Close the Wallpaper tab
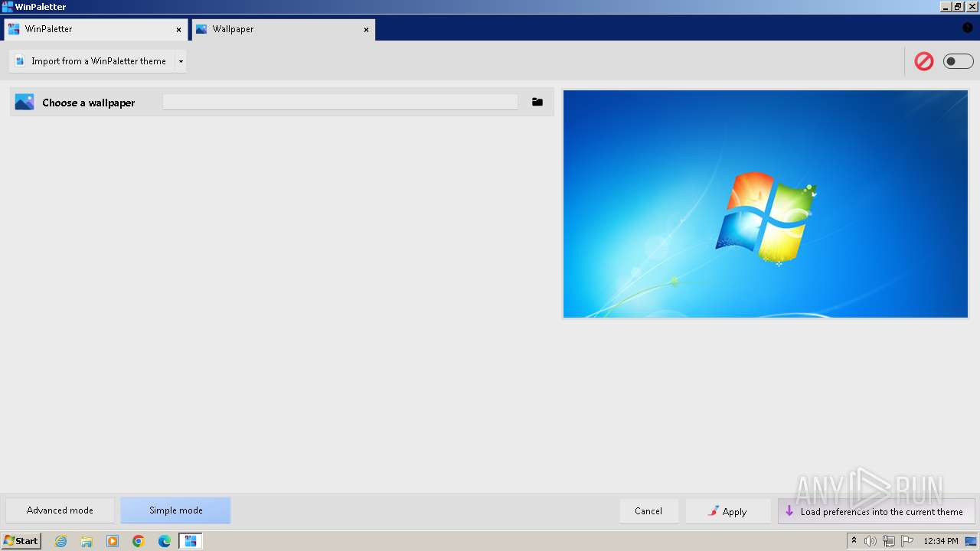This screenshot has width=980, height=551. (366, 30)
